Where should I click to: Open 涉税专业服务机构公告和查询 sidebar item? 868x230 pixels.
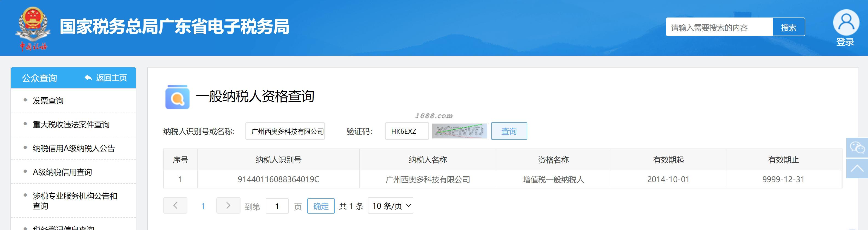click(x=75, y=201)
